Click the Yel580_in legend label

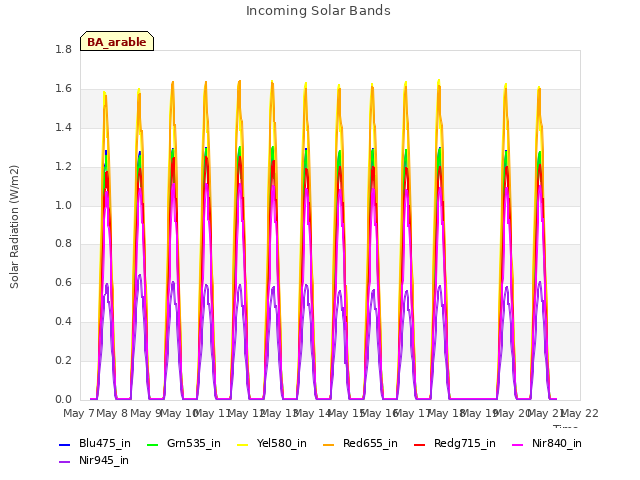[x=282, y=444]
